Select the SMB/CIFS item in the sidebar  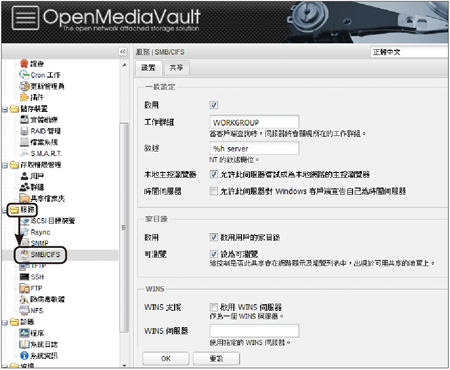pos(40,255)
